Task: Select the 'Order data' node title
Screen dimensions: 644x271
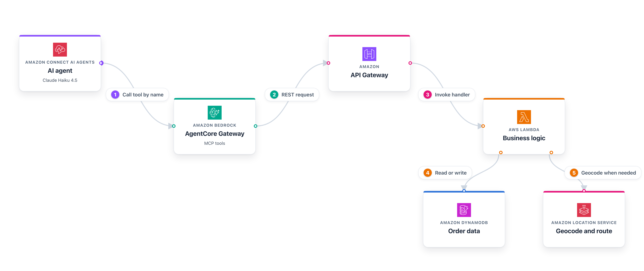Action: pyautogui.click(x=464, y=231)
